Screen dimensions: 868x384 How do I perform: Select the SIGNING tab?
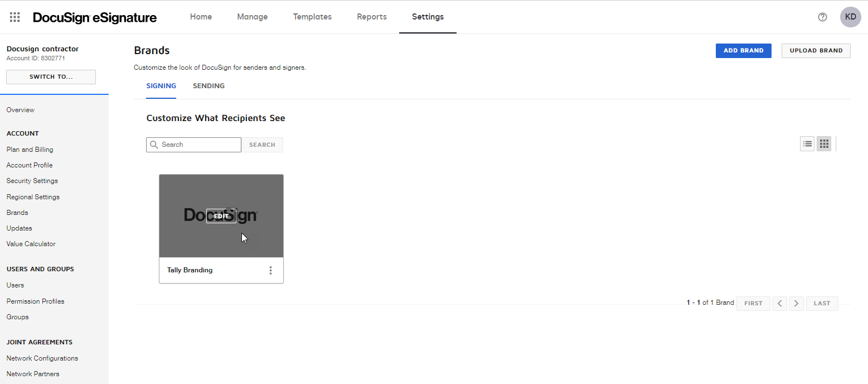(161, 85)
